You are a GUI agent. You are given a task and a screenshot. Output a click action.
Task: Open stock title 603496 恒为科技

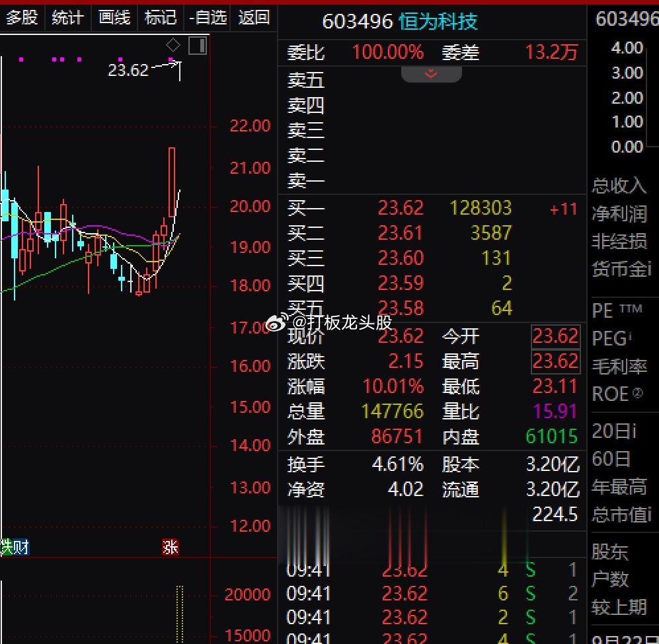tap(400, 21)
